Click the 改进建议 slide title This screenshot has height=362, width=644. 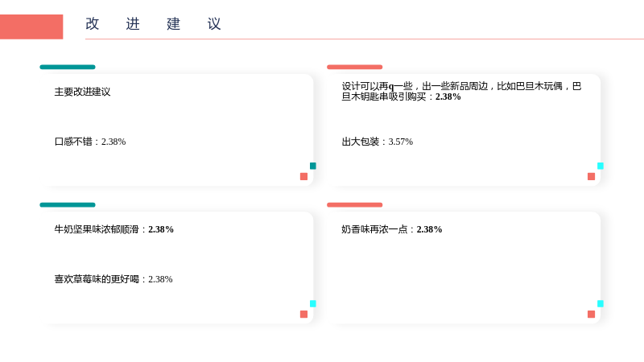point(153,24)
